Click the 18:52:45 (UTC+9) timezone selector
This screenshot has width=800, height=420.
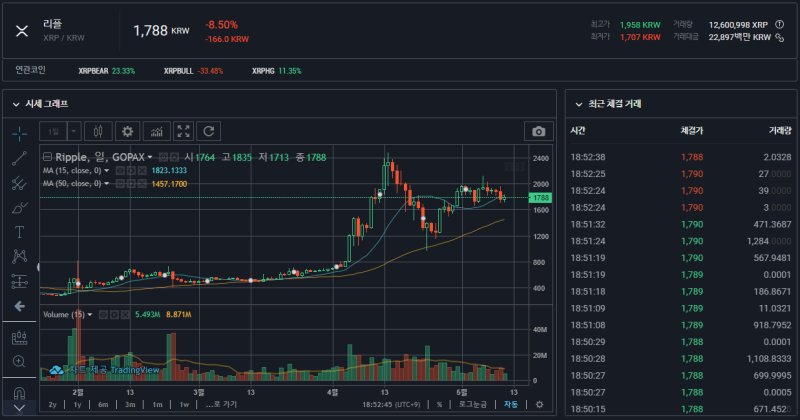pyautogui.click(x=391, y=404)
